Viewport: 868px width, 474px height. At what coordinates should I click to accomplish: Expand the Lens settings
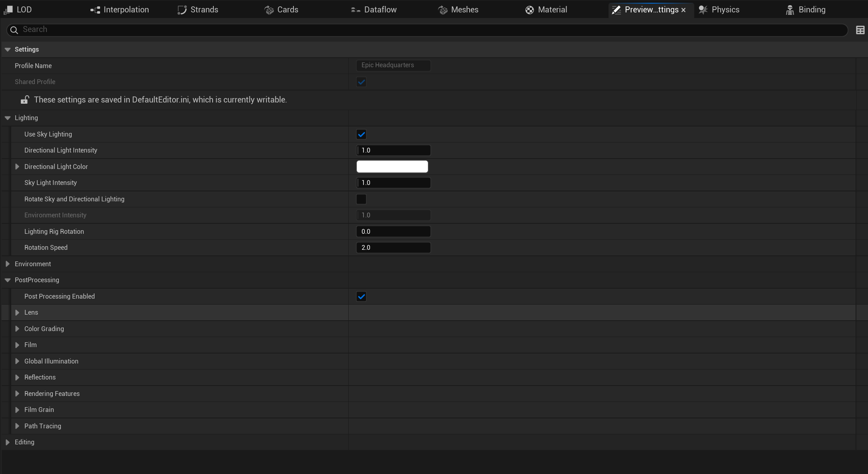tap(17, 313)
